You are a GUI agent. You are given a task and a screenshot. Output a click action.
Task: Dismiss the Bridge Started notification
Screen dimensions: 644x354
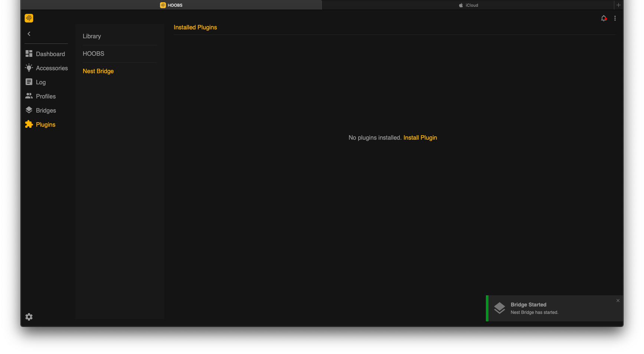[618, 300]
